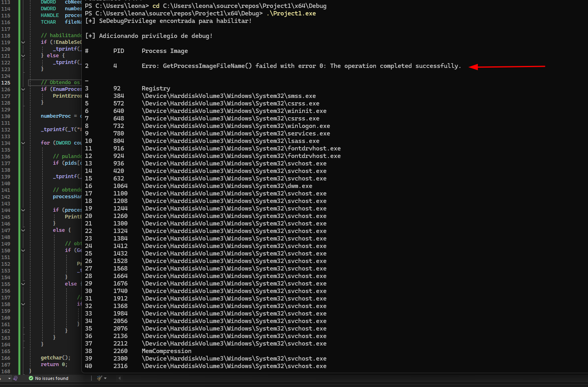588x387 pixels.
Task: Collapse the else block at line 121
Action: (23, 56)
